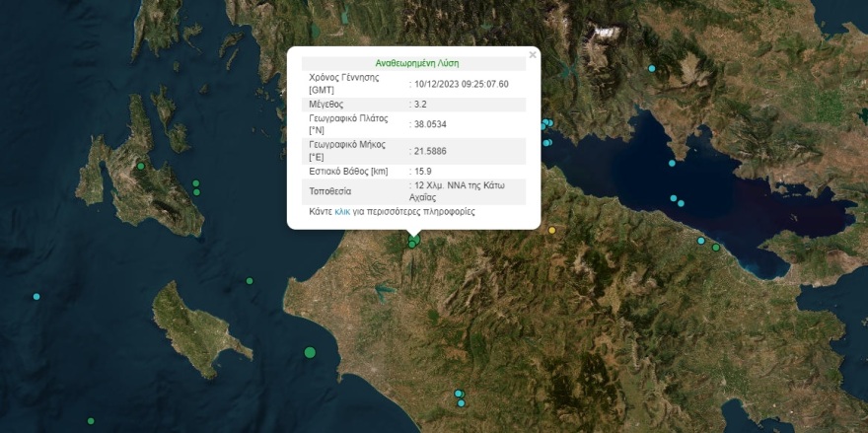Click the 'Μέγεθος' magnitude row label
This screenshot has width=868, height=433.
click(x=327, y=103)
